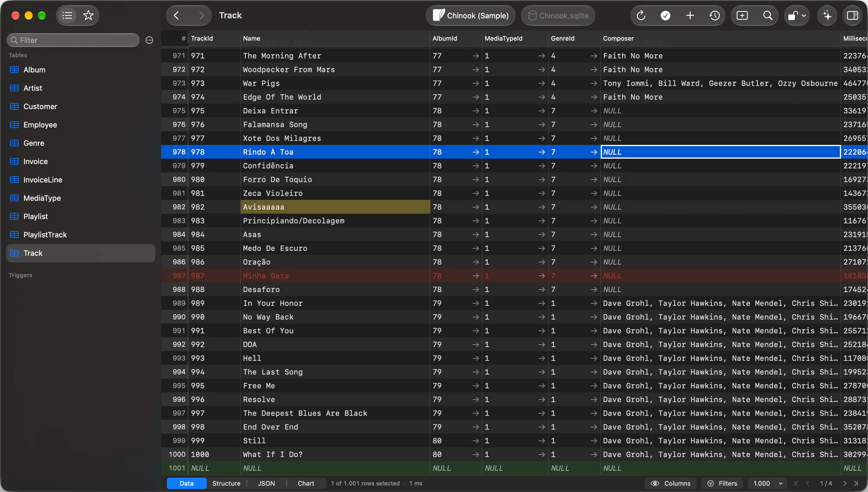The image size is (868, 492).
Task: Select the NULL Name cell in row 1001
Action: 335,468
